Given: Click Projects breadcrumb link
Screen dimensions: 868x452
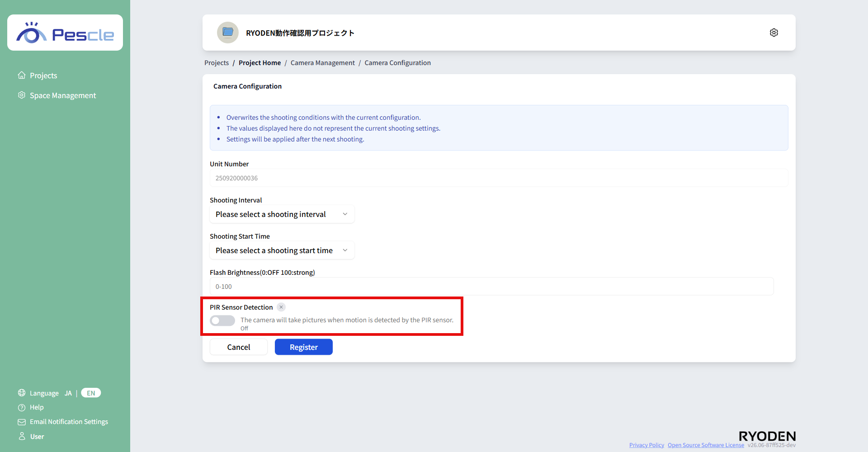Looking at the screenshot, I should click(x=217, y=63).
